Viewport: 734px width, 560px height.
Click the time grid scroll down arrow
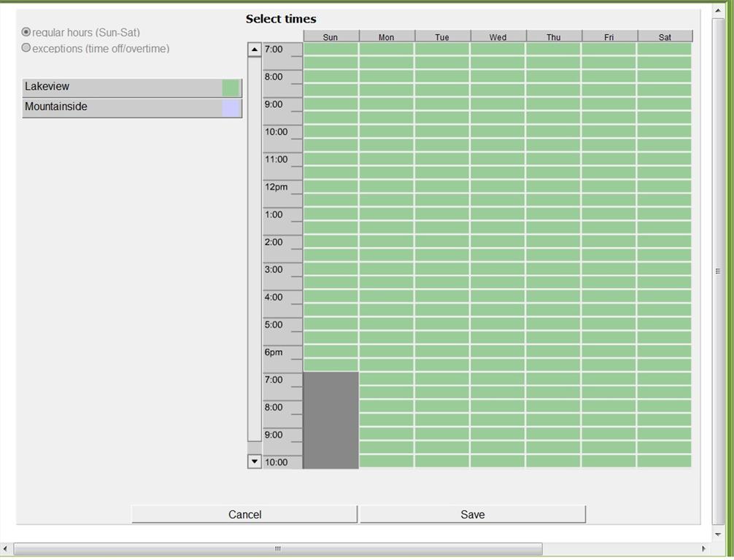click(x=254, y=462)
